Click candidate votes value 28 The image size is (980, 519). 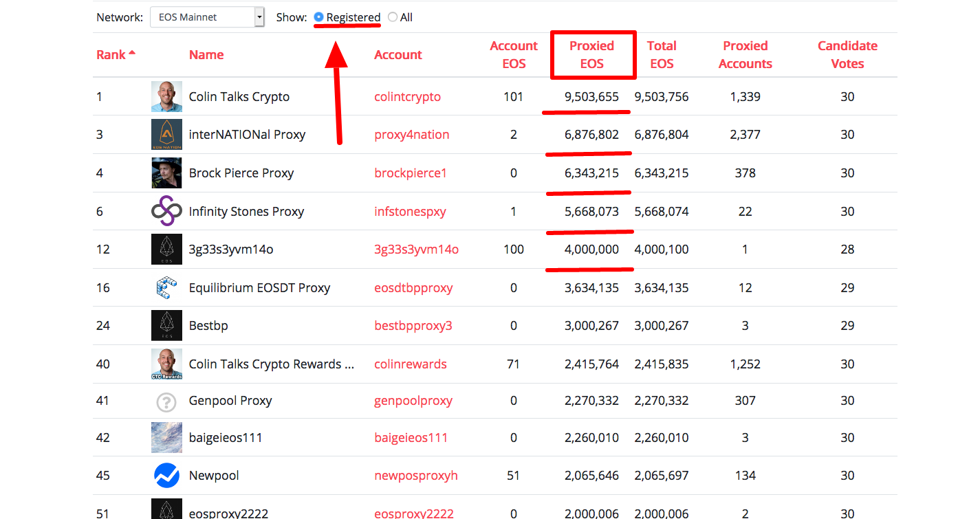pos(847,250)
